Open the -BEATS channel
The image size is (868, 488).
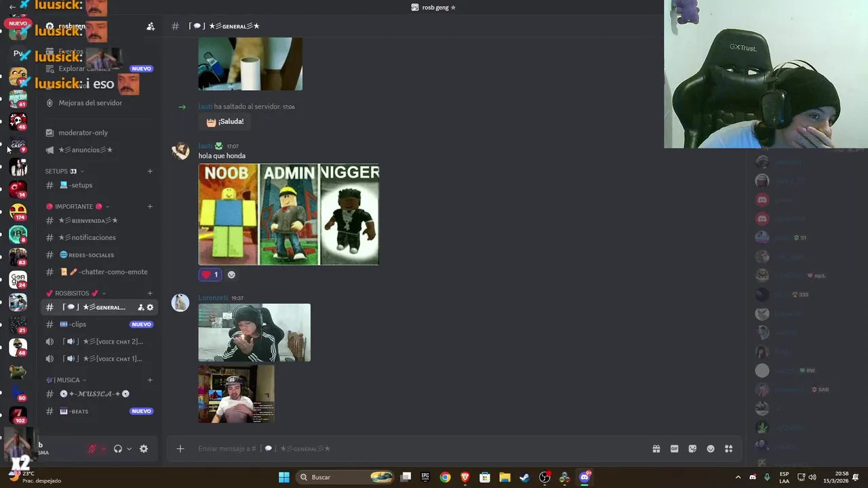(99, 411)
